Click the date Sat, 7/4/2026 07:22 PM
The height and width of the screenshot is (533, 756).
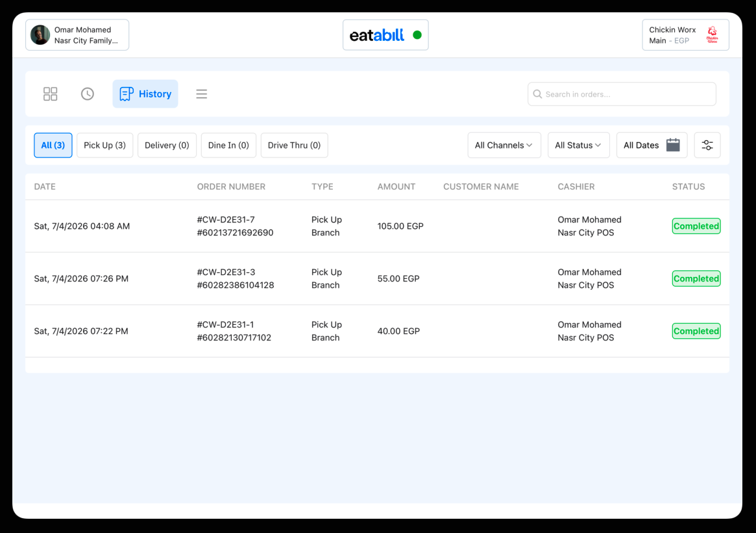tap(82, 331)
